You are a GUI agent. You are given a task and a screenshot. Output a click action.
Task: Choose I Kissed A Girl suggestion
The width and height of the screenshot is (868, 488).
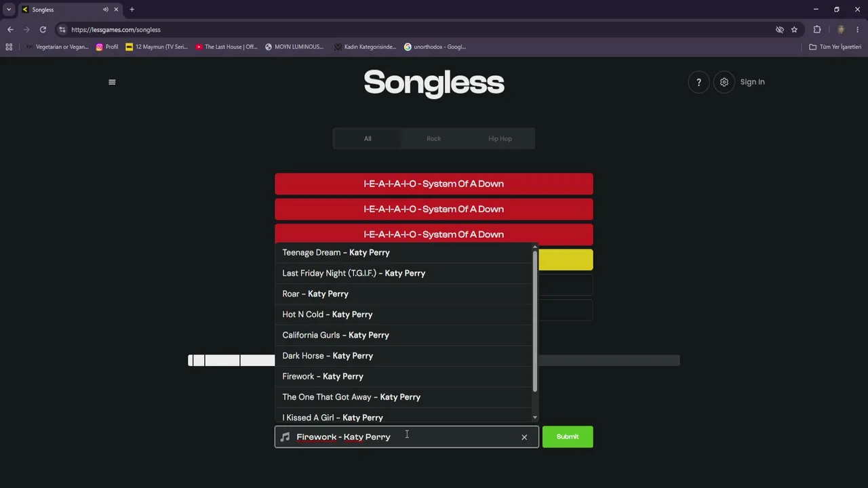(404, 417)
